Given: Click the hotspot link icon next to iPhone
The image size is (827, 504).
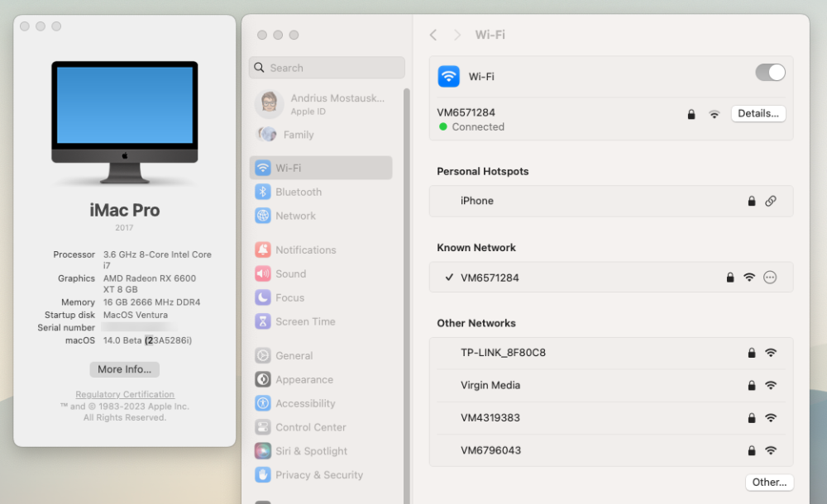Looking at the screenshot, I should (771, 201).
